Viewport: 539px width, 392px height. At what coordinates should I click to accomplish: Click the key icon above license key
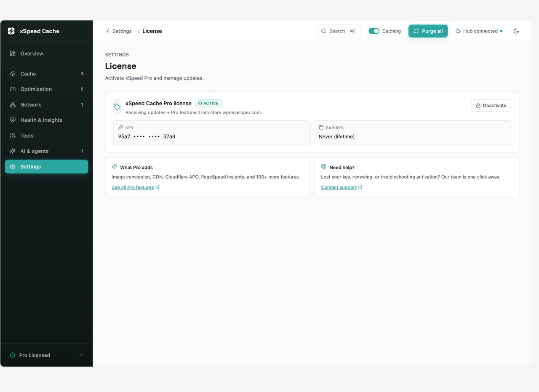(121, 127)
